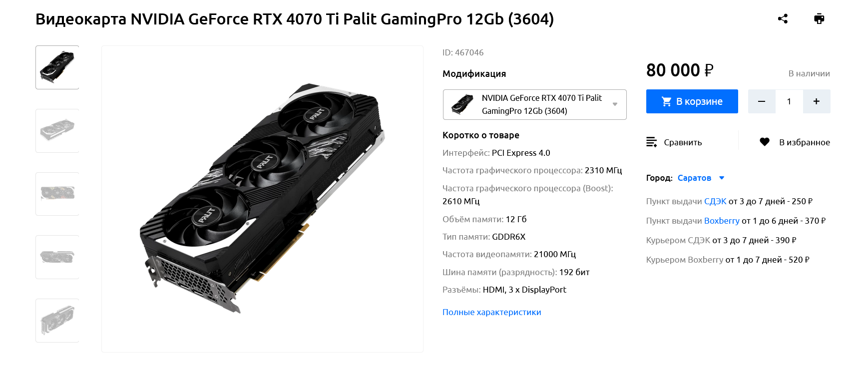This screenshot has height=373, width=868.
Task: Click the quantity input field
Action: [789, 101]
